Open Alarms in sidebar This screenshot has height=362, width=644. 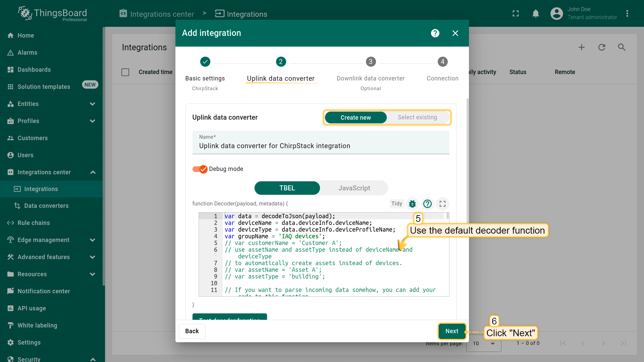51,53
